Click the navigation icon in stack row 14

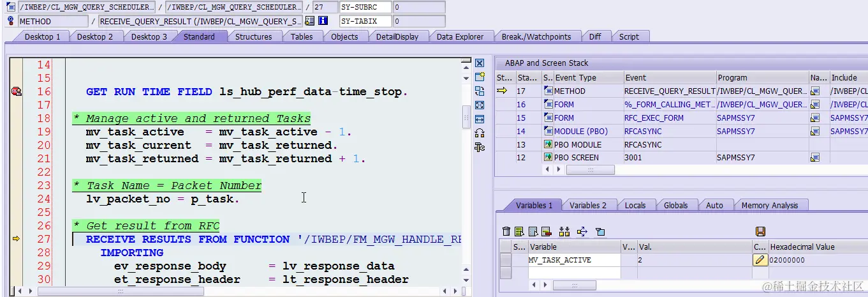point(814,132)
